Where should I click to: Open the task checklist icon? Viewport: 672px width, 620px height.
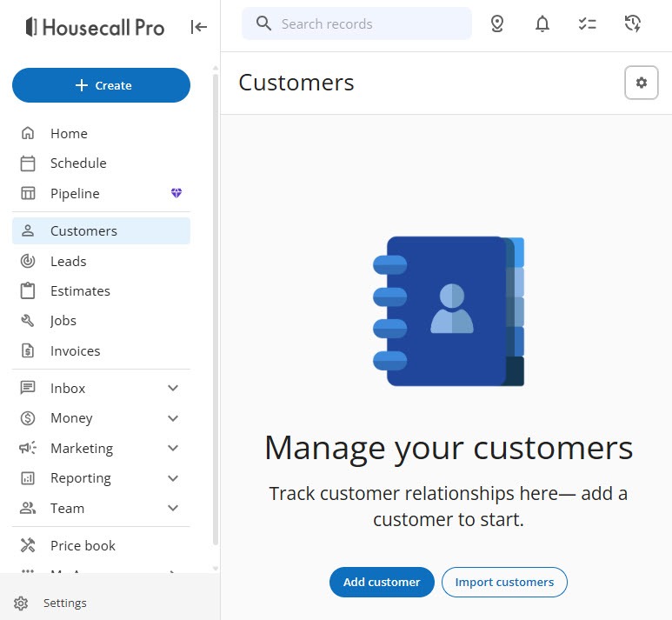click(x=587, y=23)
